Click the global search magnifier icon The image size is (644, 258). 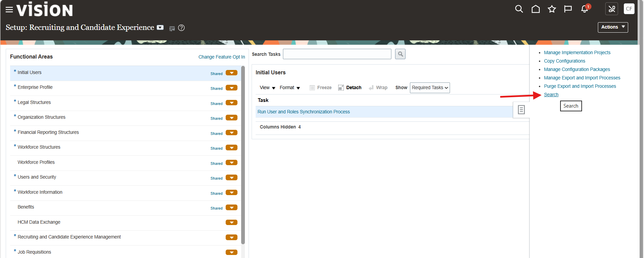tap(519, 9)
